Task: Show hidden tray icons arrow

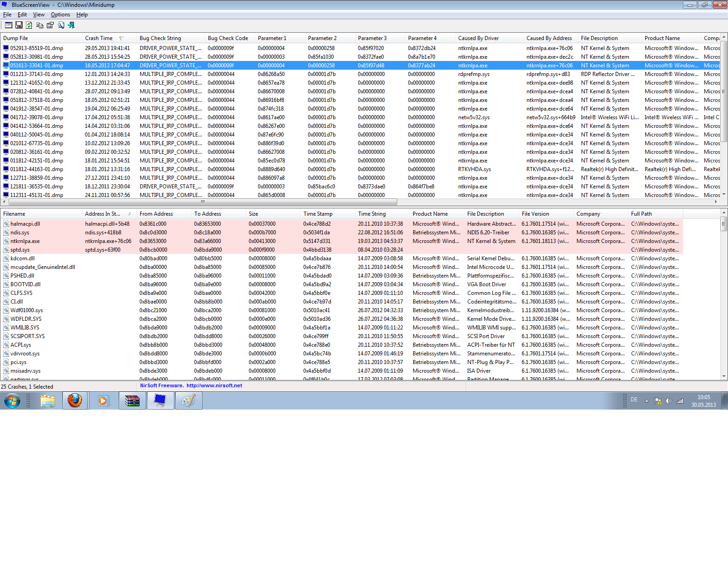Action: 647,401
